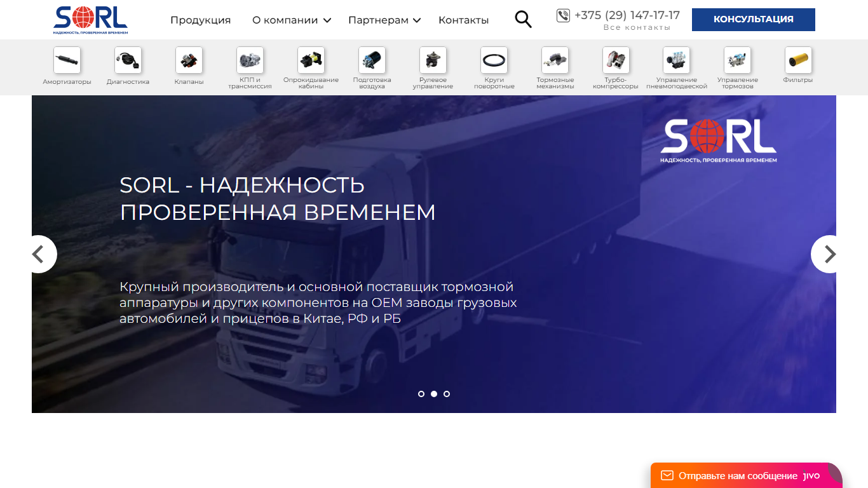Open the Рулевое управление category icon

(x=433, y=60)
